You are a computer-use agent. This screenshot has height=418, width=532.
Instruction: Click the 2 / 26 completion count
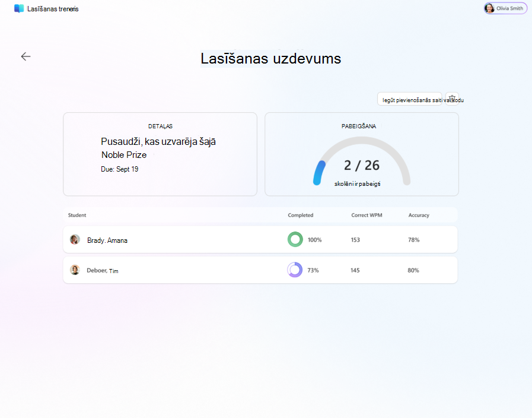pyautogui.click(x=362, y=166)
